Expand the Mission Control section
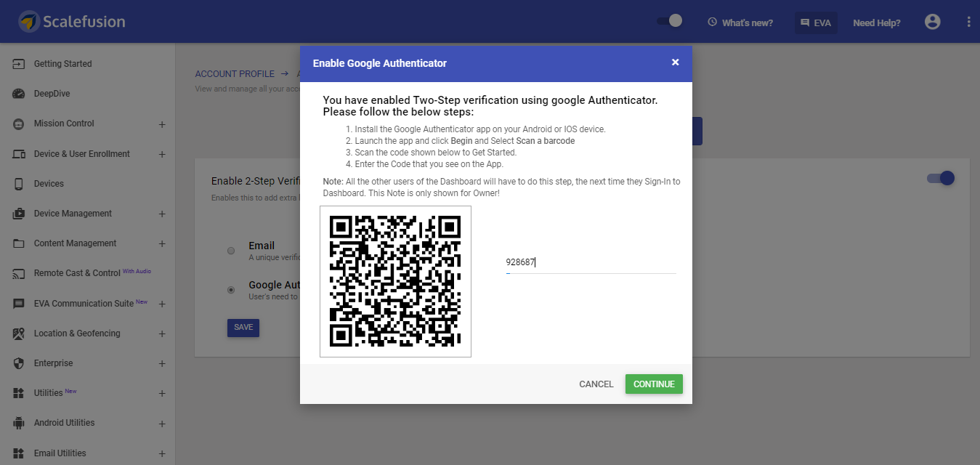This screenshot has width=980, height=465. pyautogui.click(x=162, y=124)
